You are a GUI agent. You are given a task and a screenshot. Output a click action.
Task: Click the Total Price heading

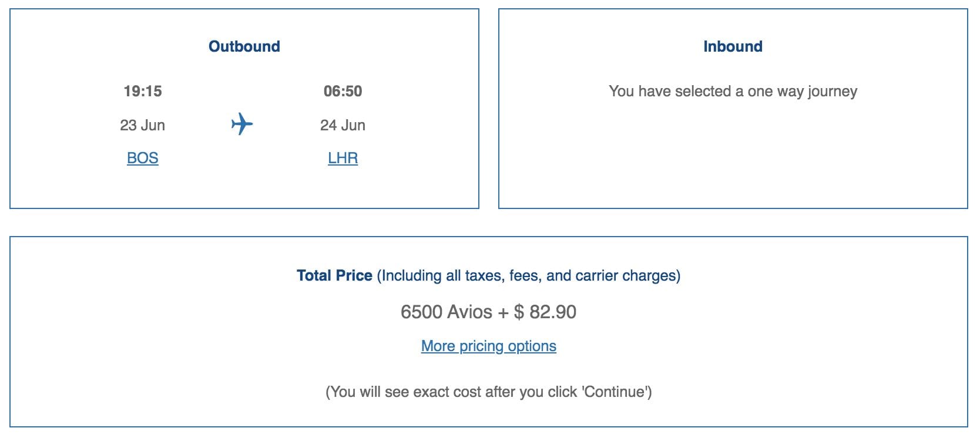coord(334,274)
